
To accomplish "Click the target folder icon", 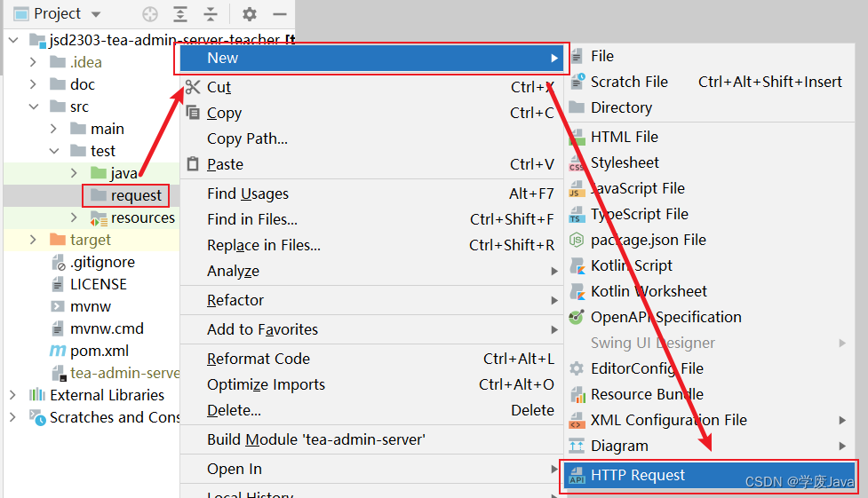I will pyautogui.click(x=58, y=240).
